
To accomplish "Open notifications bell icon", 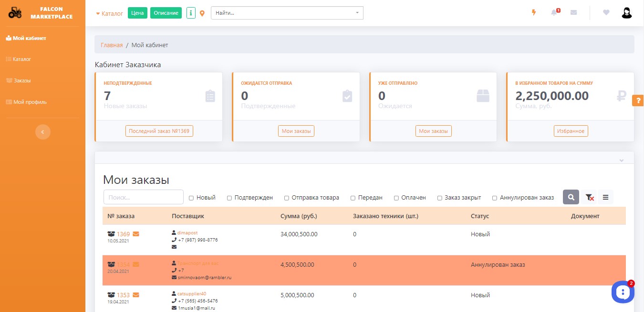I will pyautogui.click(x=554, y=13).
